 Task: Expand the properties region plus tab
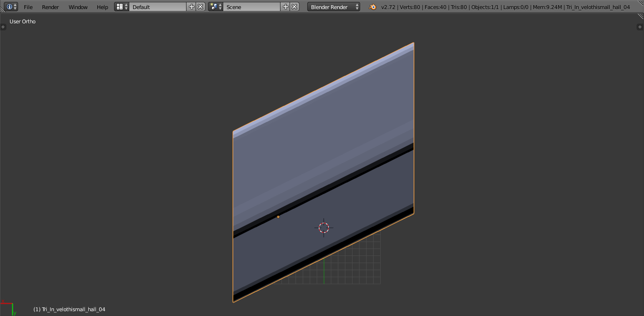click(x=640, y=27)
